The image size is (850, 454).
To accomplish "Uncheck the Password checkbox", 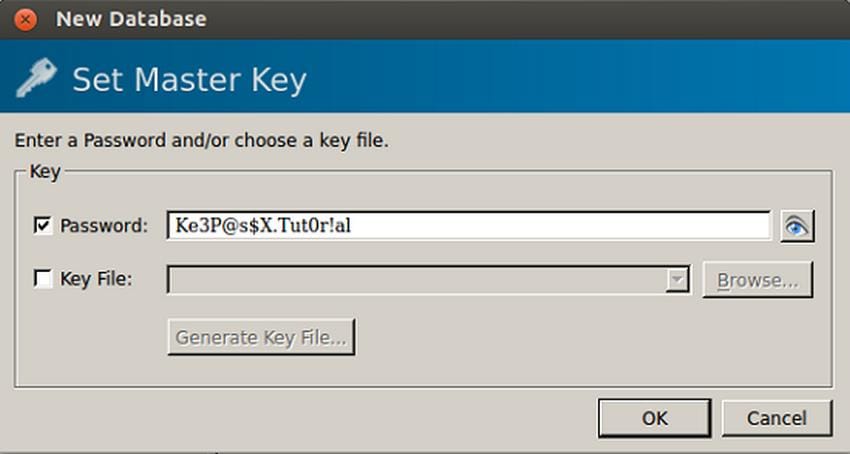I will (x=43, y=226).
